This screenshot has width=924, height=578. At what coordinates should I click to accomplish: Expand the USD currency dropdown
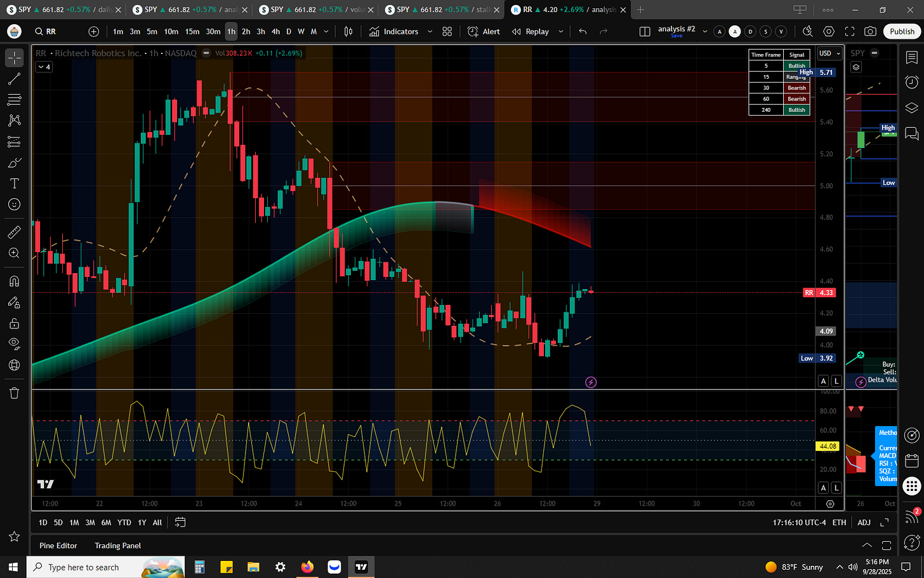pos(829,53)
